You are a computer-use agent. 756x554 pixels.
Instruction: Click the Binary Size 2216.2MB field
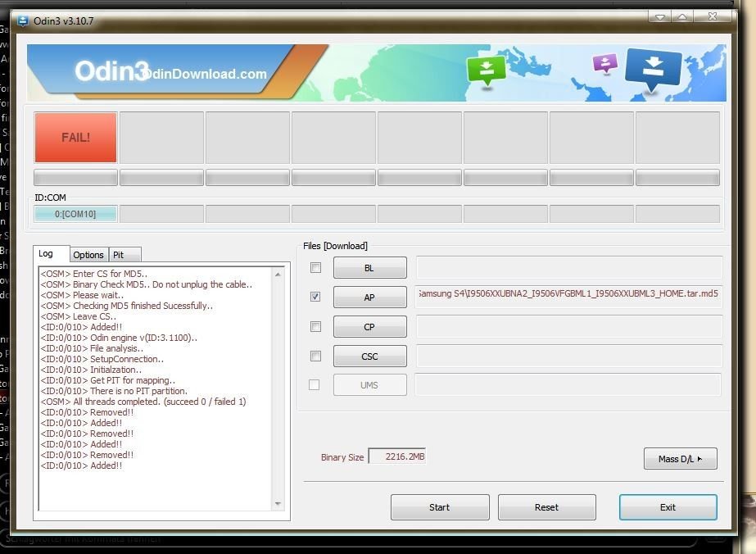coord(397,456)
